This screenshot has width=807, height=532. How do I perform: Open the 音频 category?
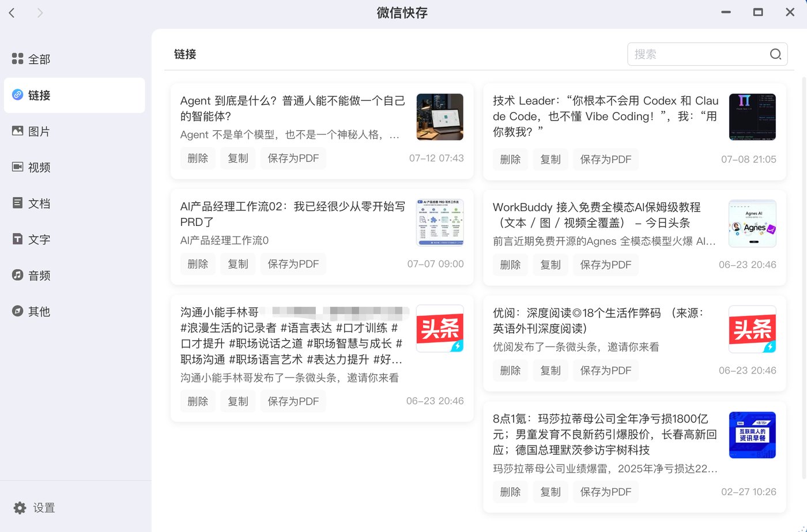74,276
